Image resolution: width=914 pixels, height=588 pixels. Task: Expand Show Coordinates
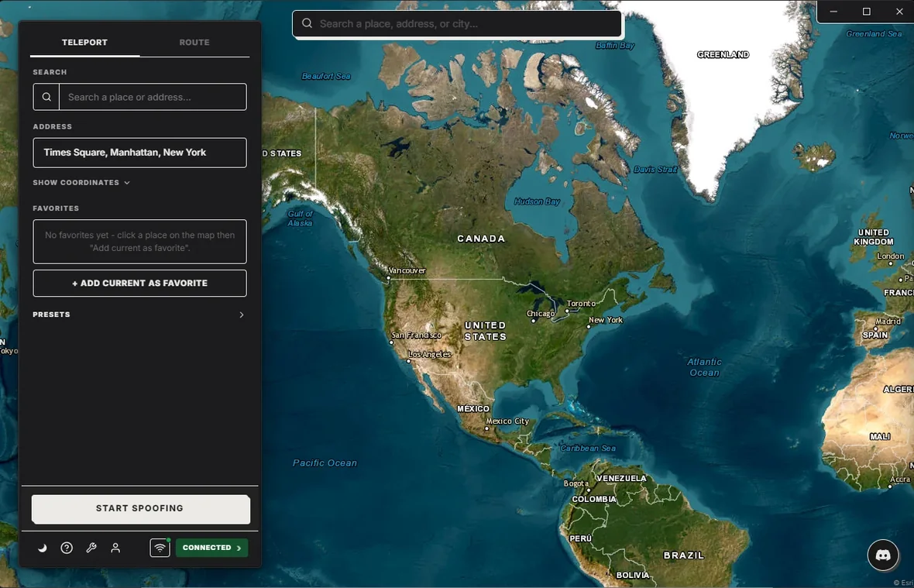(x=81, y=182)
